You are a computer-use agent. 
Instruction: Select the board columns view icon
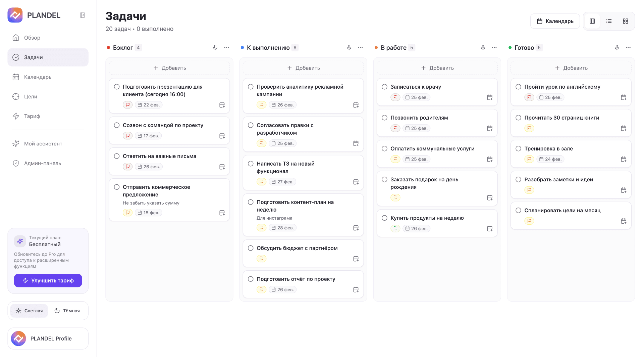(592, 21)
